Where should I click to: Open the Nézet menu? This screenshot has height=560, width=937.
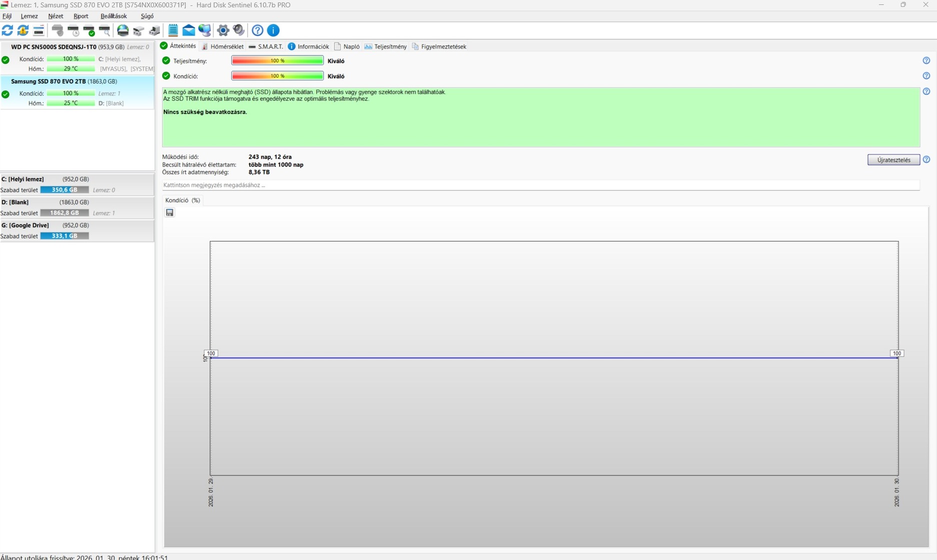56,16
